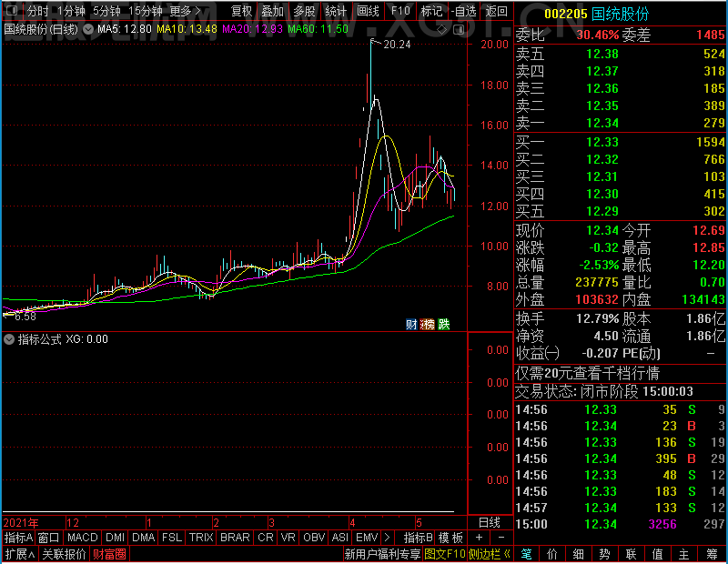728x564 pixels.
Task: Click the diamond icon in chart header
Action: pyautogui.click(x=442, y=30)
